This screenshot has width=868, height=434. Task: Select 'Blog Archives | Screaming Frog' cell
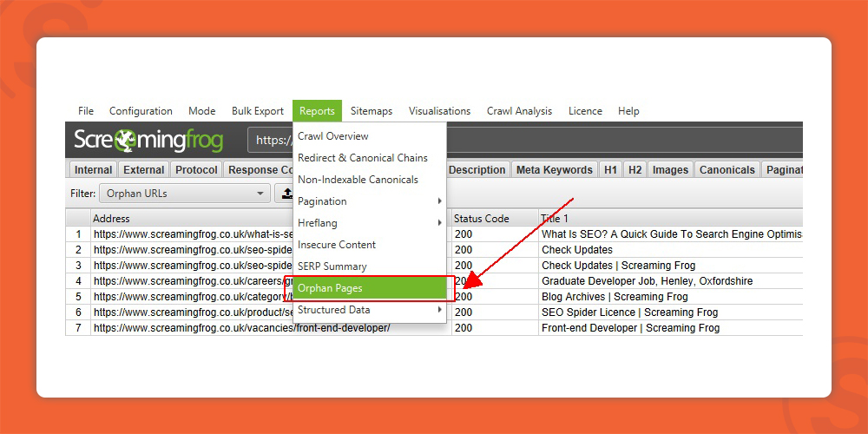(x=615, y=297)
